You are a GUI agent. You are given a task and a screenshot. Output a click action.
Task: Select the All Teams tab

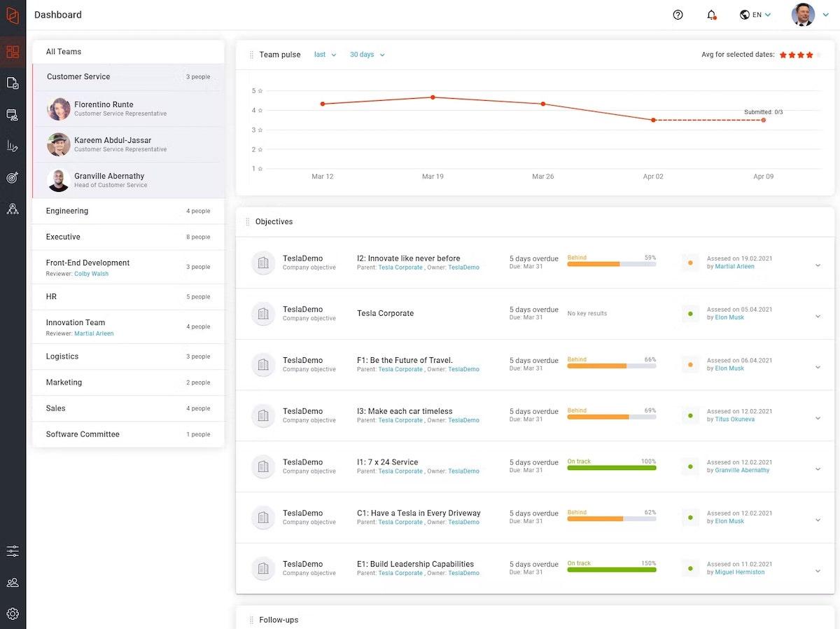pyautogui.click(x=64, y=52)
